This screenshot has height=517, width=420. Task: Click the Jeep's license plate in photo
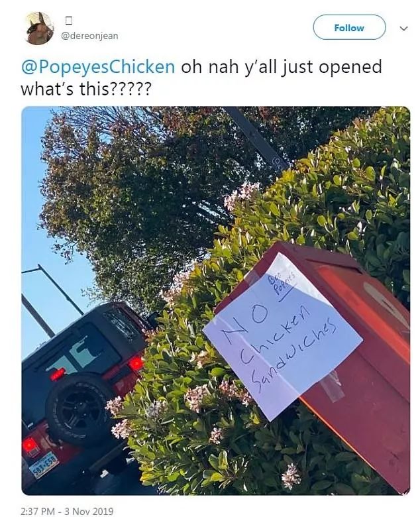(x=44, y=465)
